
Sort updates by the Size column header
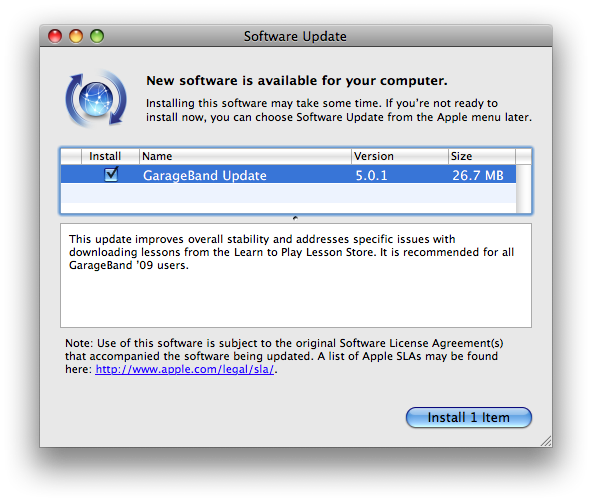(482, 156)
